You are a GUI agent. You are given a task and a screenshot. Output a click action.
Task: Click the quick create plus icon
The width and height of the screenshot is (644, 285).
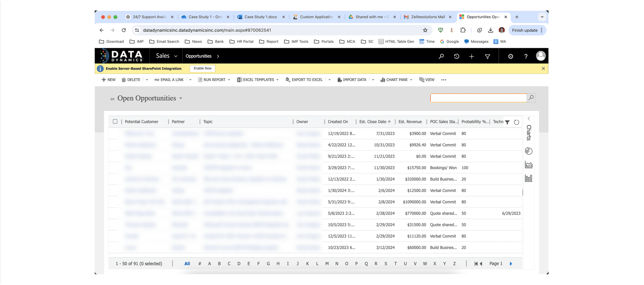click(x=471, y=56)
